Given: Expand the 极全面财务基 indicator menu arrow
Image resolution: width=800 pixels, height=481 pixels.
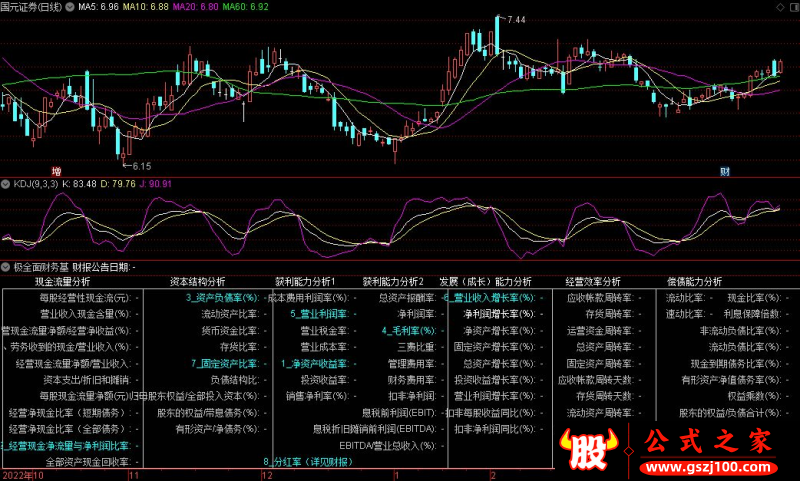Looking at the screenshot, I should (6, 267).
